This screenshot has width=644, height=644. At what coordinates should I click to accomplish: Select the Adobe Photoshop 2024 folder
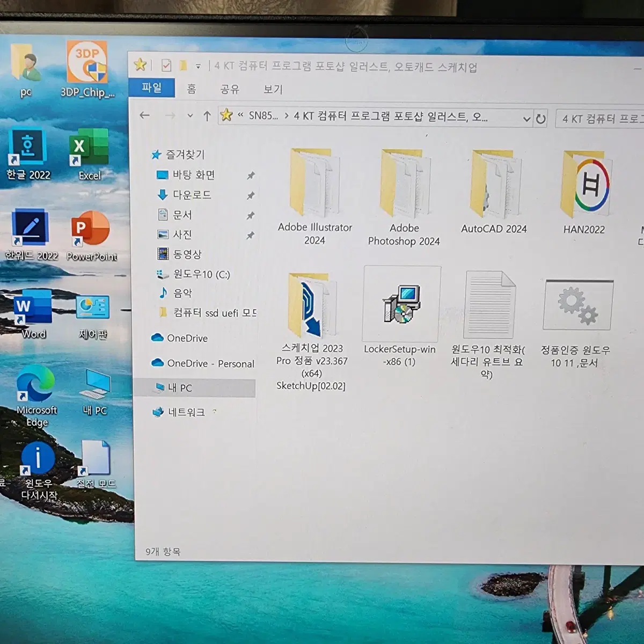(404, 198)
